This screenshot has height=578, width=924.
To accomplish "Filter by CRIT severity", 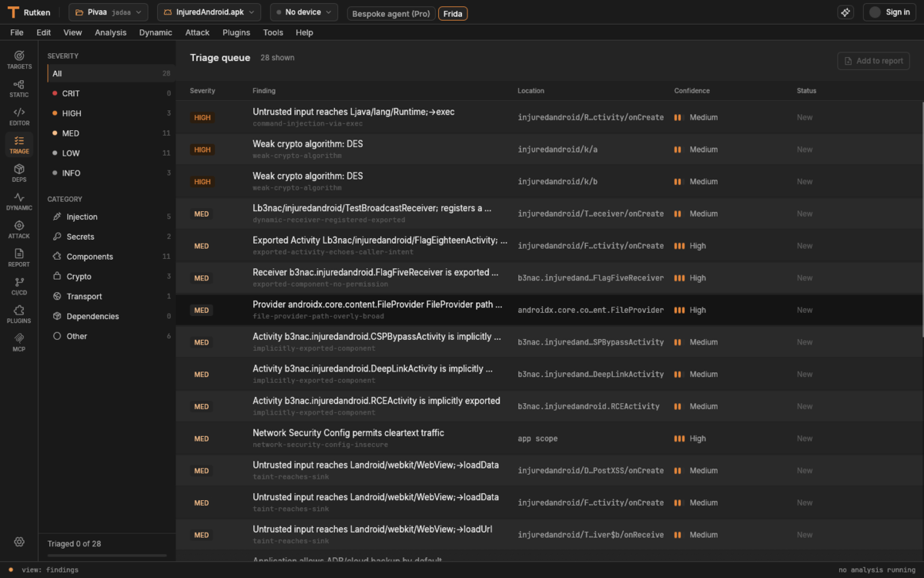I will click(111, 93).
